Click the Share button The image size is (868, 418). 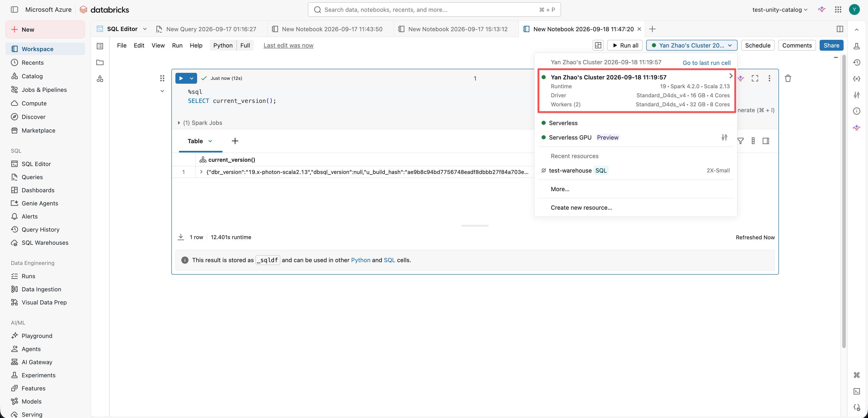click(x=831, y=45)
